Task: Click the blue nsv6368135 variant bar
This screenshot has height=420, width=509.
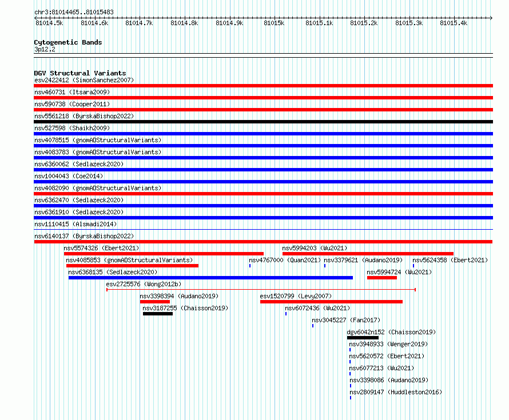Action: tap(210, 278)
